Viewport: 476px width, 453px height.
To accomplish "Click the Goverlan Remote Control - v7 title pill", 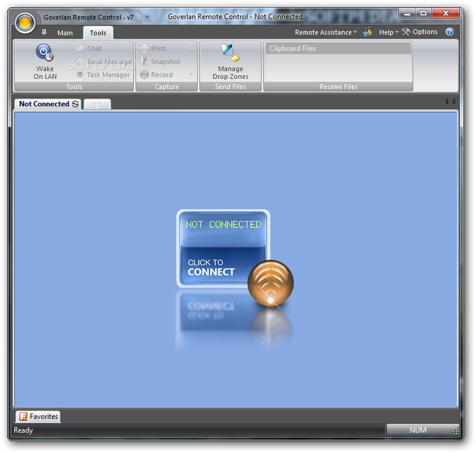I will 88,17.
